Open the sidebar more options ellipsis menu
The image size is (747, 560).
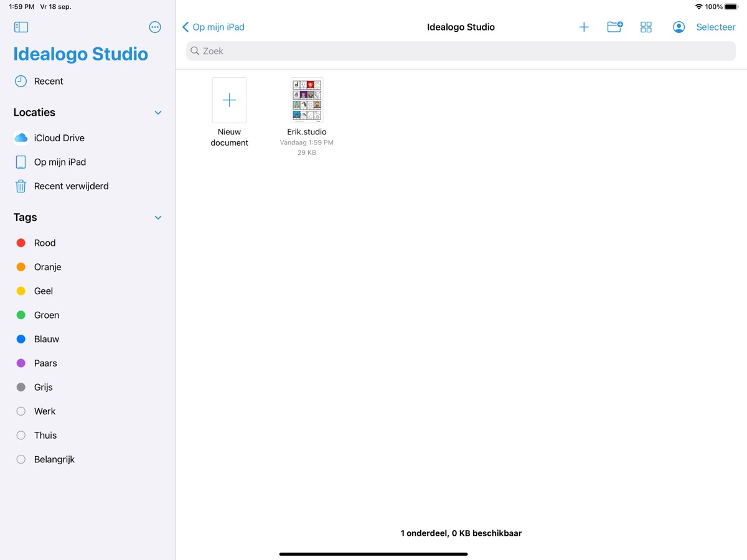coord(155,27)
